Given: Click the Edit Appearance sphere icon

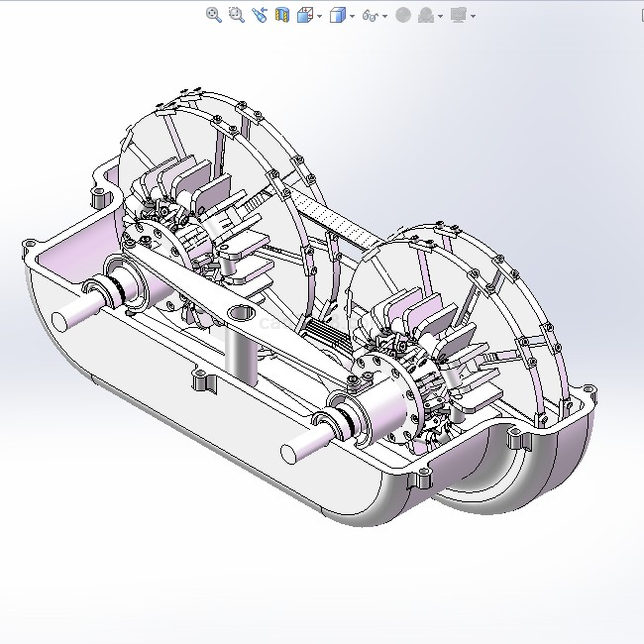Looking at the screenshot, I should coord(402,15).
